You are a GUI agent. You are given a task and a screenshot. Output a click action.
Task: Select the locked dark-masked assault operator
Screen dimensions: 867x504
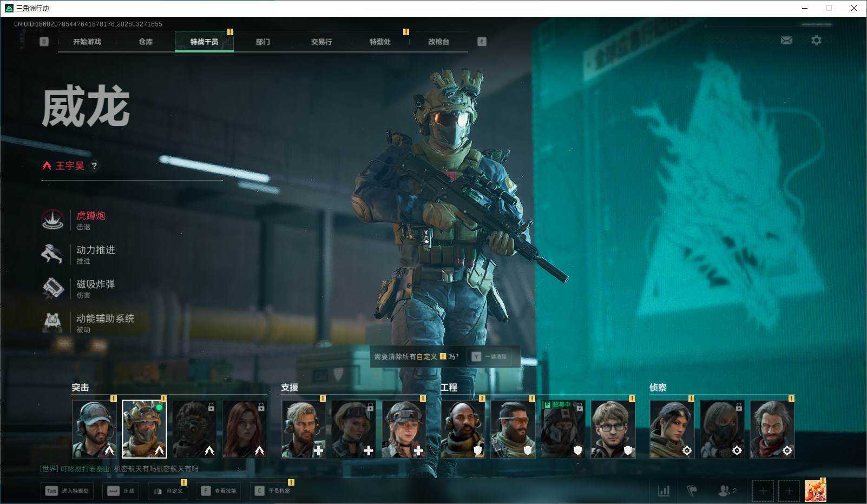point(194,429)
